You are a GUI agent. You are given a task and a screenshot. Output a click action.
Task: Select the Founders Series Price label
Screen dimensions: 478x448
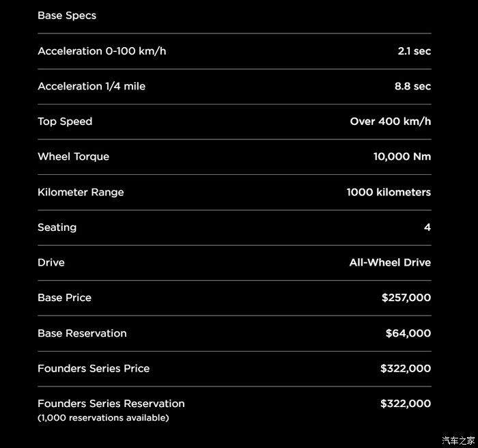coord(94,368)
